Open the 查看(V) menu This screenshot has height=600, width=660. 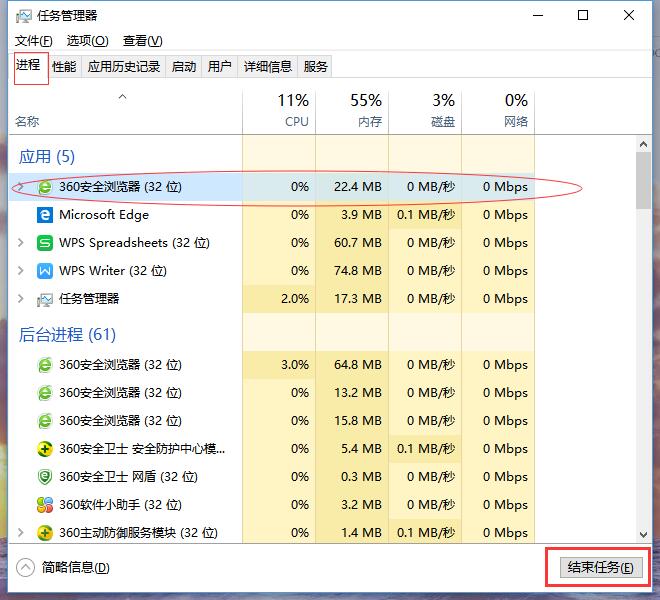[x=142, y=41]
